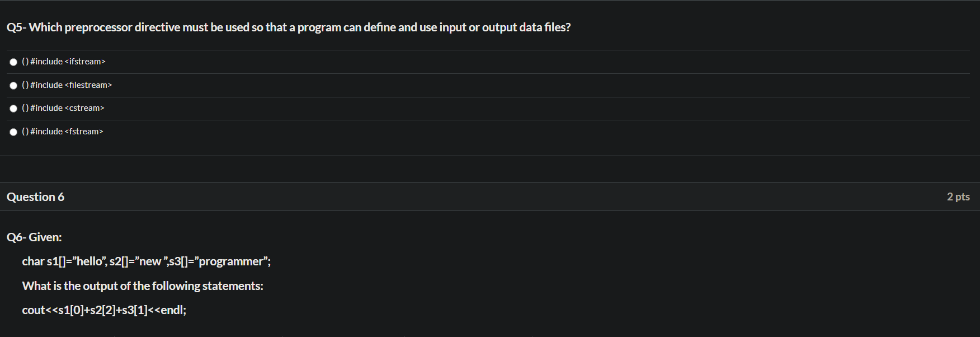Click the Q5 question text about preprocessor directives
This screenshot has height=337, width=980.
pyautogui.click(x=288, y=26)
